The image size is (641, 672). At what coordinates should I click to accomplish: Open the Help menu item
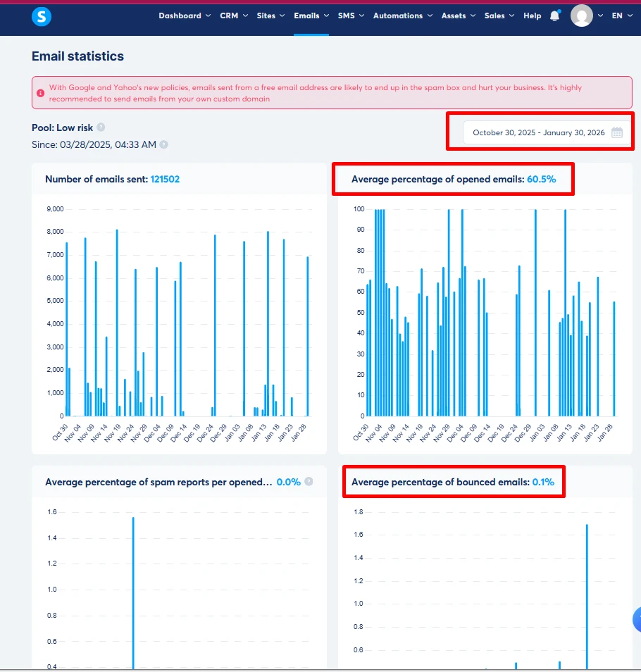[x=532, y=15]
